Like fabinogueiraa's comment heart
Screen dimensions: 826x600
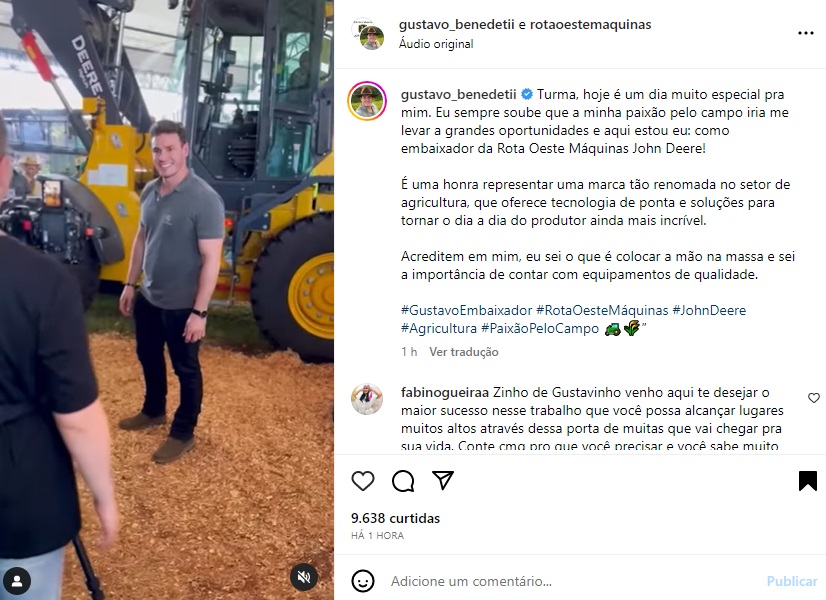point(814,398)
